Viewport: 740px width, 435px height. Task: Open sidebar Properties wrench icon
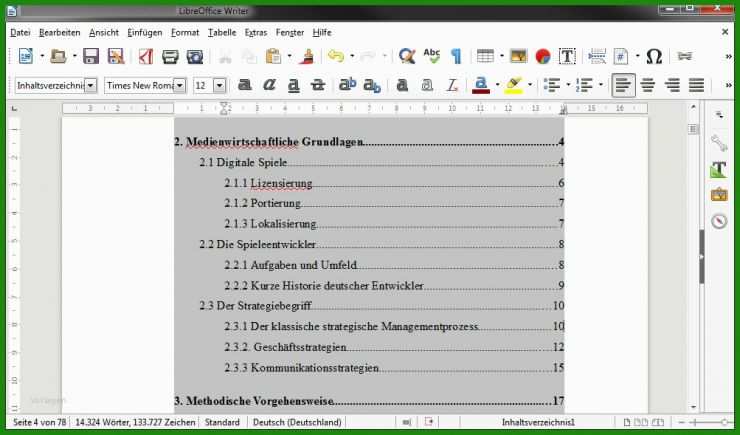719,142
